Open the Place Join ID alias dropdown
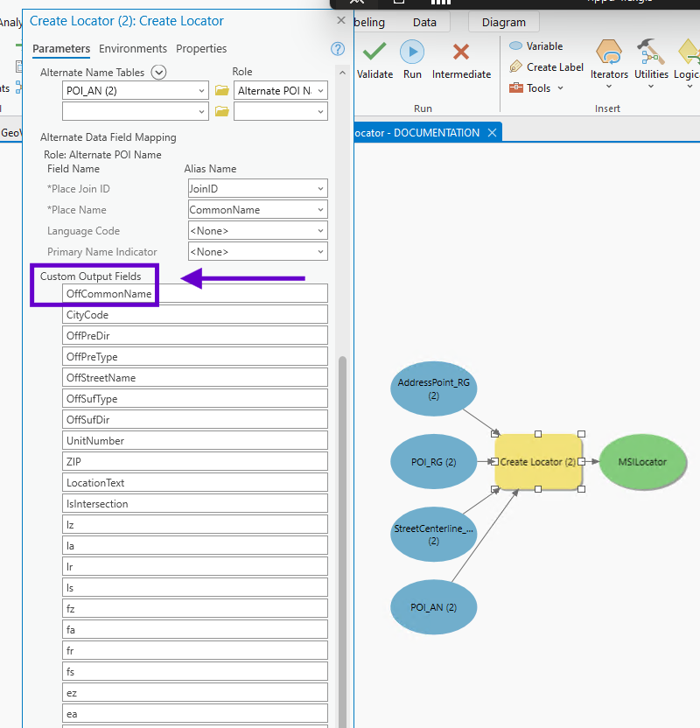Image resolution: width=700 pixels, height=728 pixels. 320,188
